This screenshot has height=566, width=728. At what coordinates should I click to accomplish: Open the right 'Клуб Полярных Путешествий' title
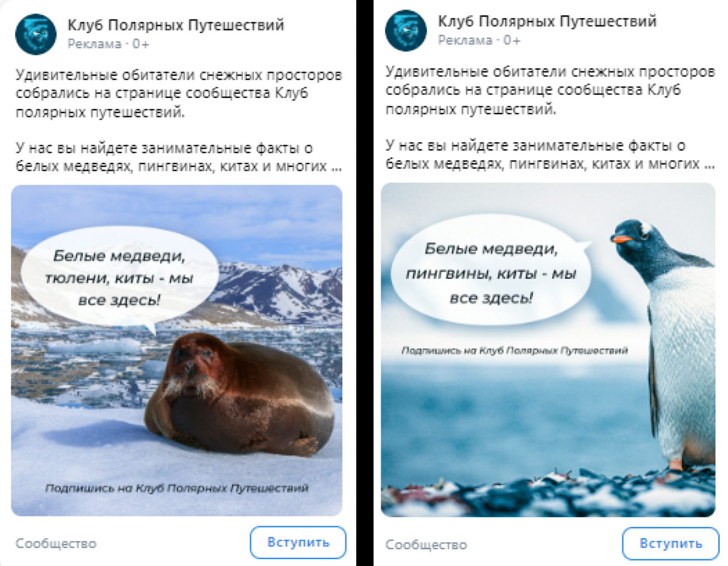[547, 21]
